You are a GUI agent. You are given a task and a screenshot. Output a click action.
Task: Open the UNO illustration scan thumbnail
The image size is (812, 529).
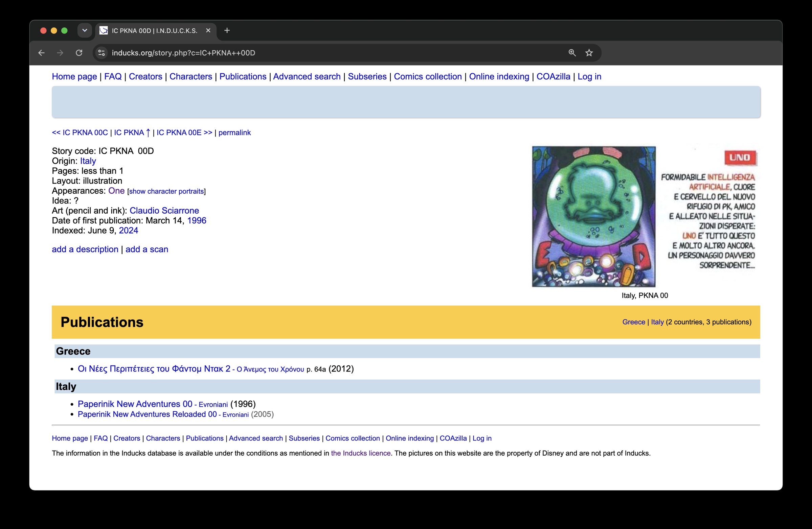pos(645,217)
